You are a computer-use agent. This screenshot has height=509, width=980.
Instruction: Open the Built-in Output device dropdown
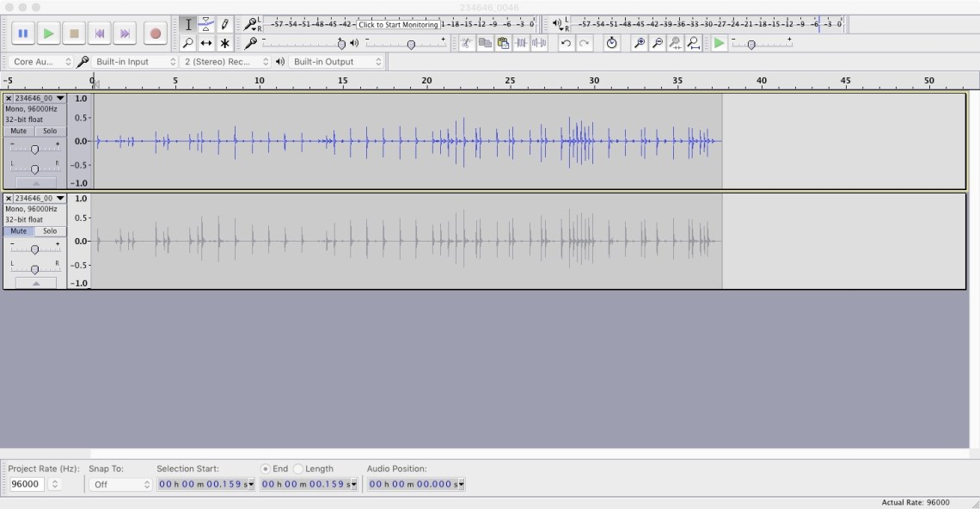pyautogui.click(x=336, y=62)
